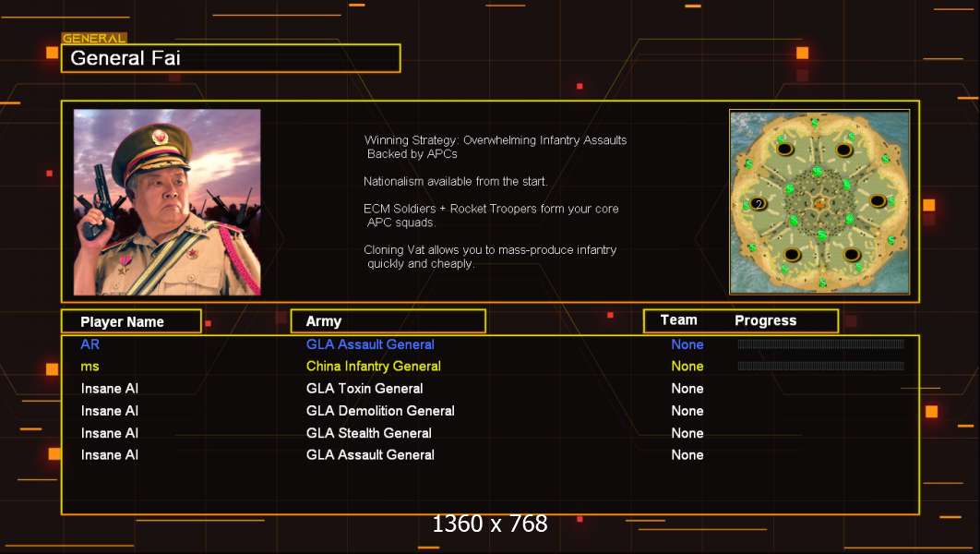Select Insane AI in the Stealth General row
This screenshot has height=554, width=980.
(110, 433)
